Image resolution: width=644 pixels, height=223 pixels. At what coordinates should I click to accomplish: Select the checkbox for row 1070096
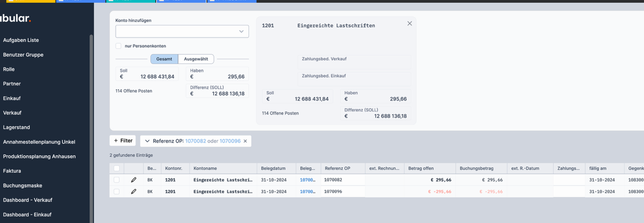(x=117, y=192)
